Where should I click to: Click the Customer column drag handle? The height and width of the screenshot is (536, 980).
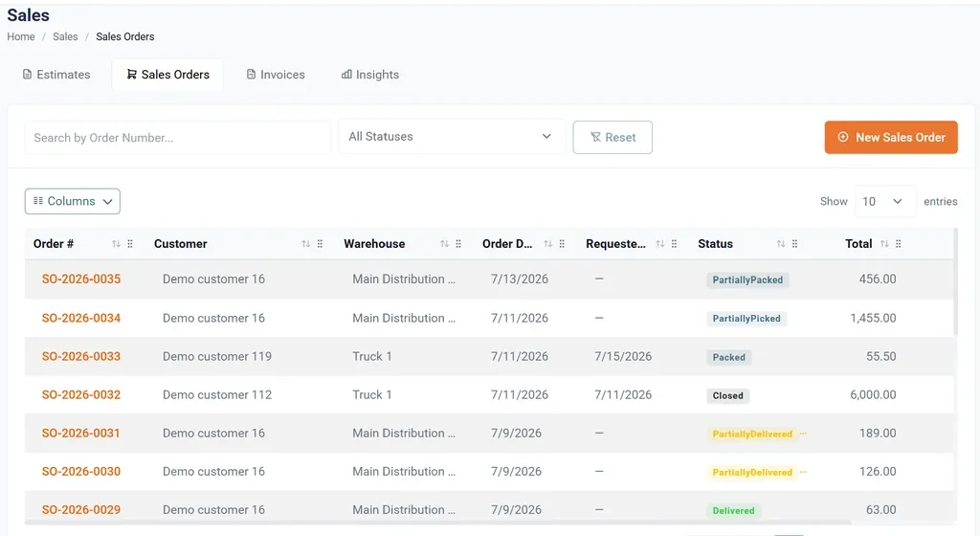[x=320, y=244]
